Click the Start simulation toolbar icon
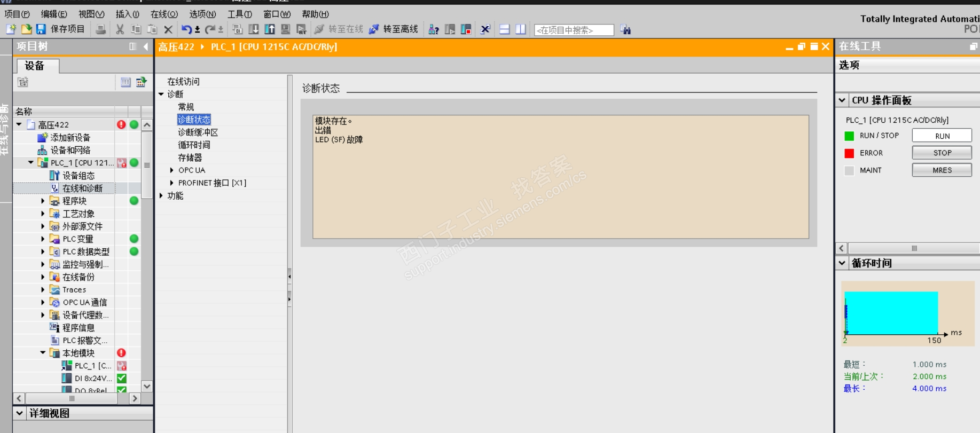Viewport: 980px width, 433px height. (x=286, y=29)
